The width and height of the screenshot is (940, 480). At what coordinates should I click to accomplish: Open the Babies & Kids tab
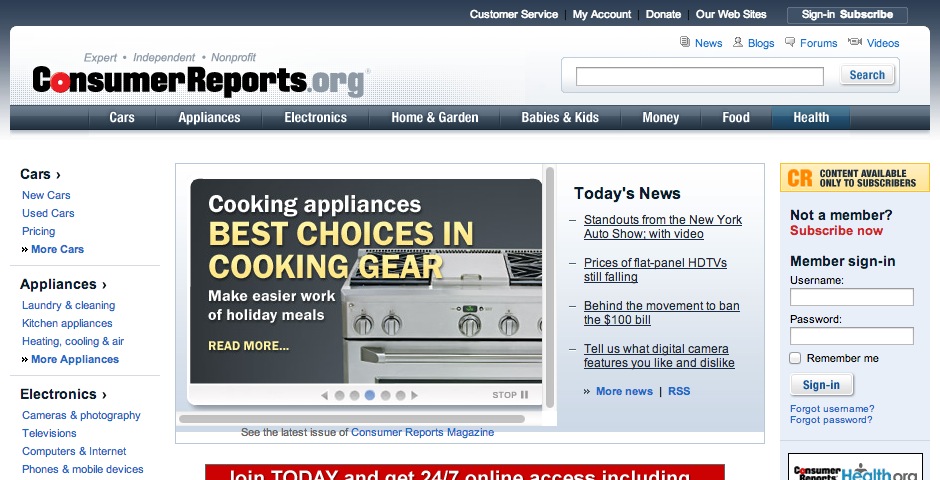click(x=560, y=117)
